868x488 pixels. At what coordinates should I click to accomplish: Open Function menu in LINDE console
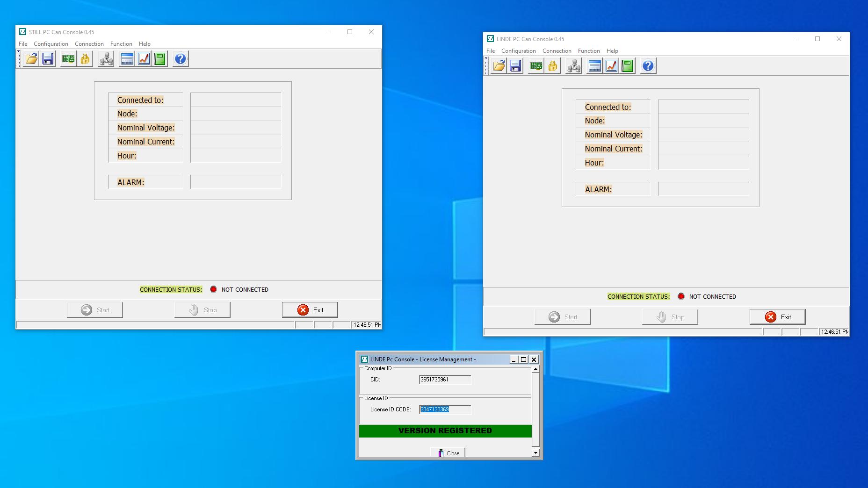tap(589, 51)
